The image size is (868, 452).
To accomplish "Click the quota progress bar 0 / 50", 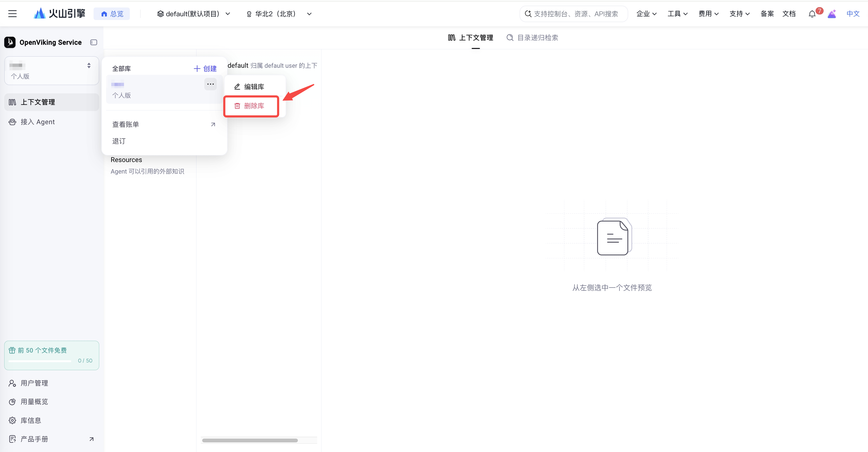I will (40, 361).
